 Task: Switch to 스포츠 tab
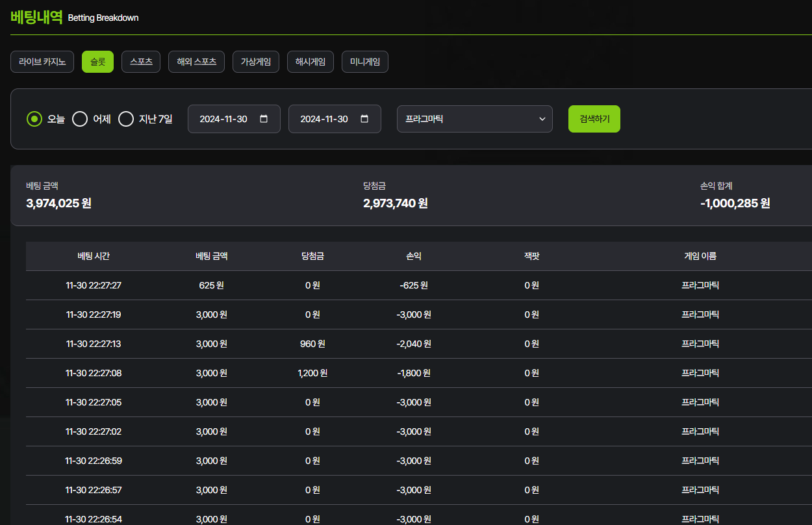(141, 62)
